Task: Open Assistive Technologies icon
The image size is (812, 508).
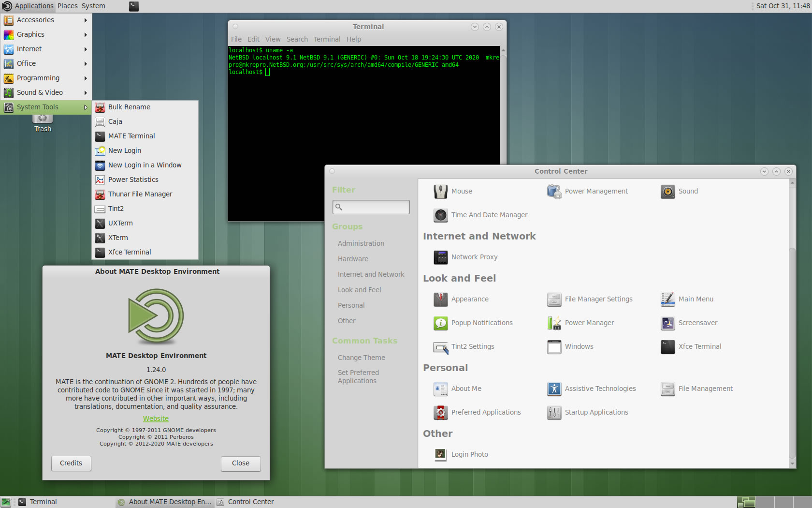Action: 554,389
